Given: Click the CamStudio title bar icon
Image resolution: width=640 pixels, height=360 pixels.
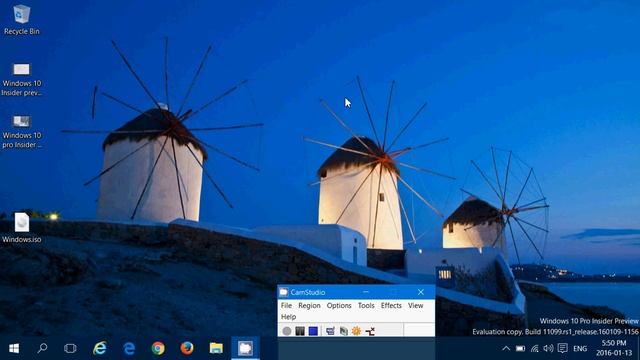Looking at the screenshot, I should (284, 292).
